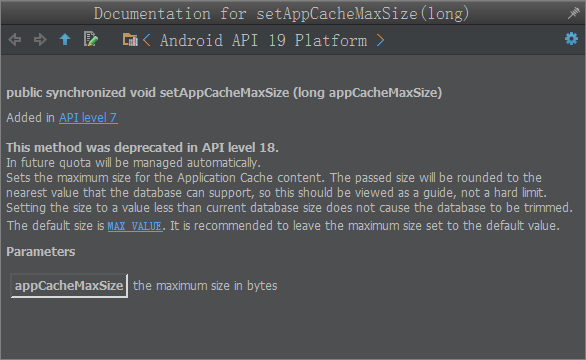Open the API level 7 link
The height and width of the screenshot is (360, 586).
pos(88,118)
